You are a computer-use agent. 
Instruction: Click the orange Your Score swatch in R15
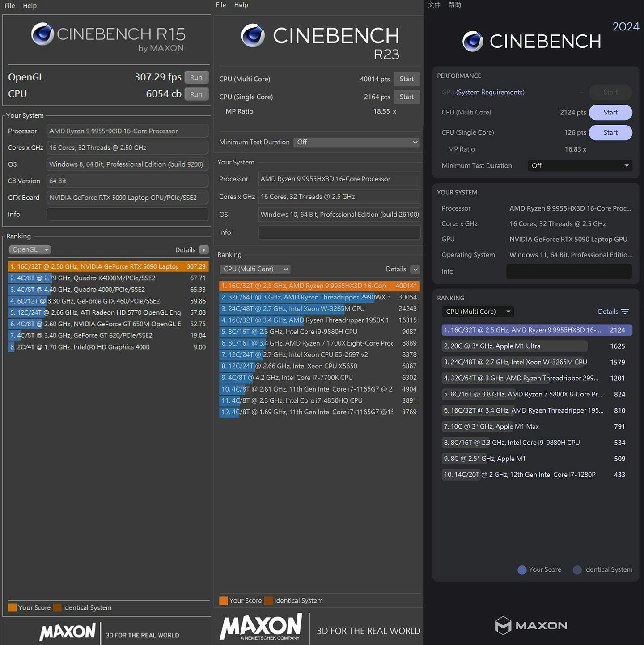(x=12, y=607)
